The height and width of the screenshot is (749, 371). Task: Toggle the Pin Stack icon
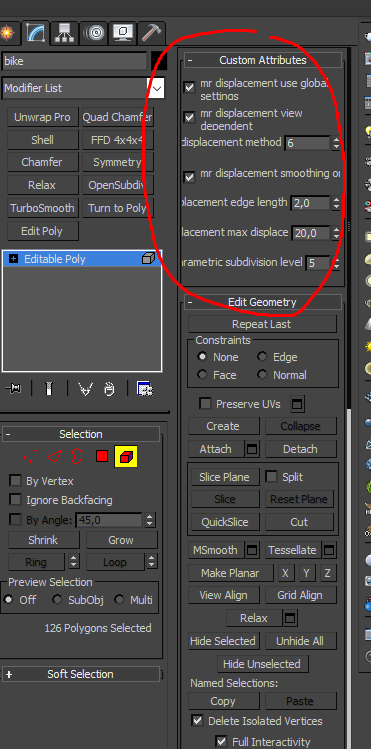[13, 389]
